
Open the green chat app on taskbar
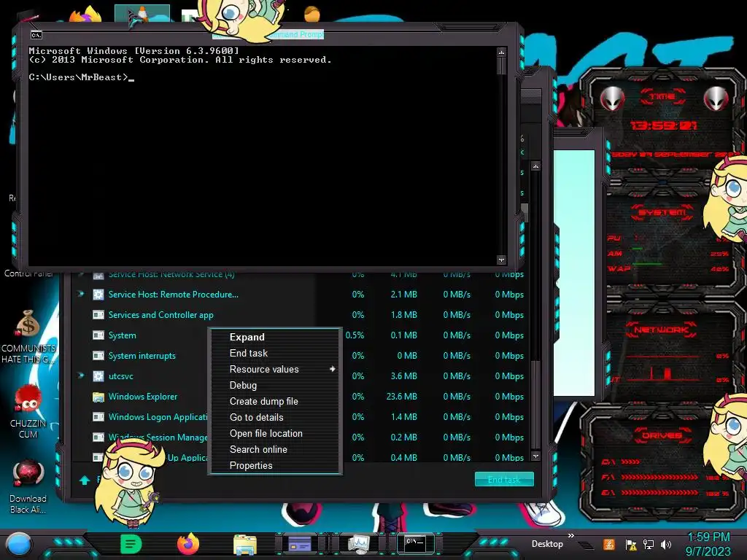click(131, 544)
